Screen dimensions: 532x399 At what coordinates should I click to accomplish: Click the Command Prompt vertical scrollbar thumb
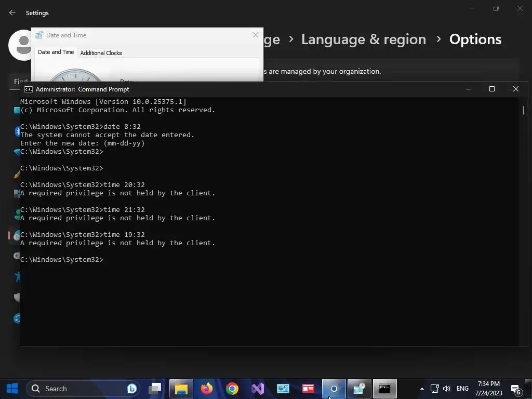point(524,110)
